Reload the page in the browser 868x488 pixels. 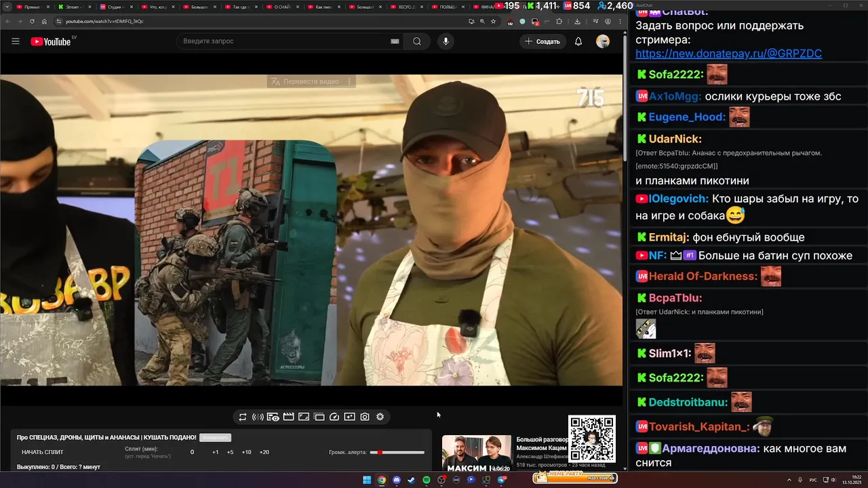click(x=32, y=21)
